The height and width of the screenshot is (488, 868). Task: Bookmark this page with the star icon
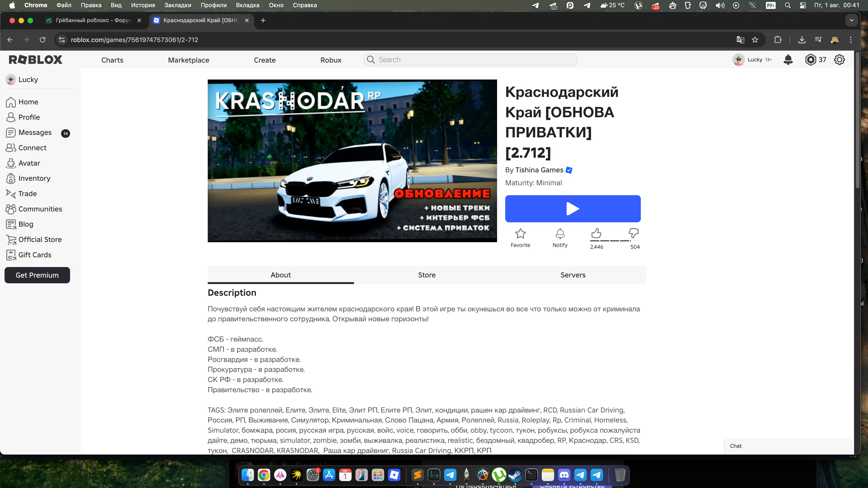tap(755, 40)
